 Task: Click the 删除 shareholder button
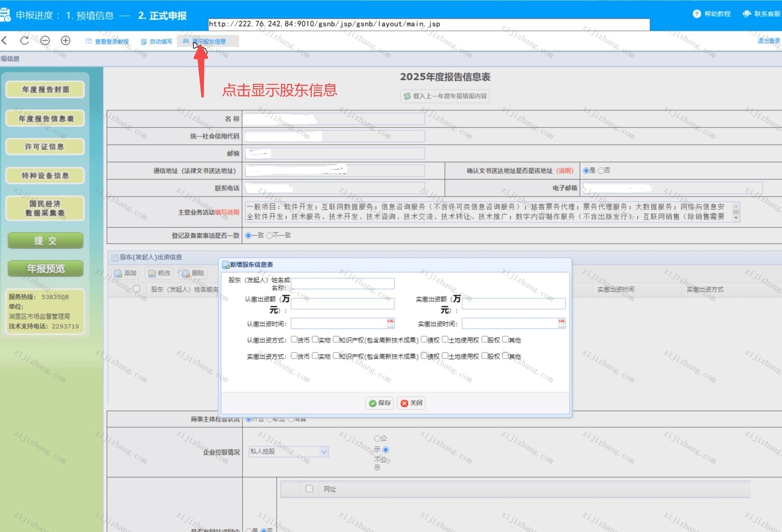point(193,273)
